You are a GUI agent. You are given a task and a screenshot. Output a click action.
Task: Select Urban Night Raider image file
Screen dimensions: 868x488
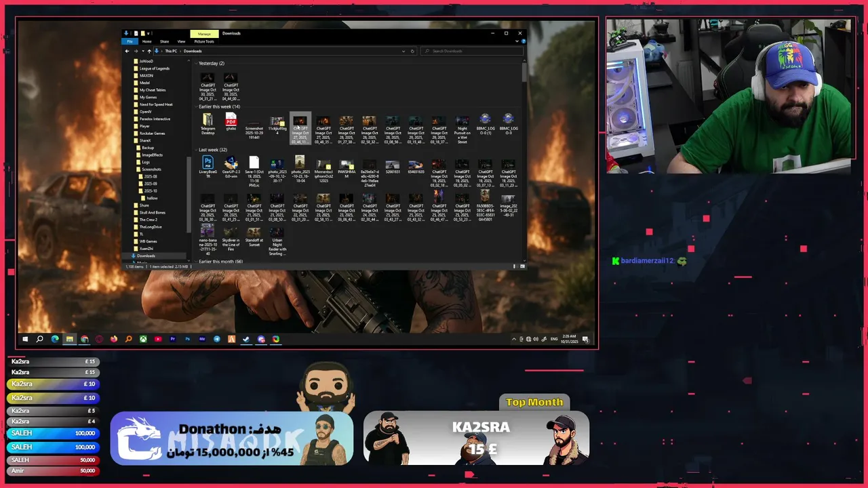(x=277, y=241)
